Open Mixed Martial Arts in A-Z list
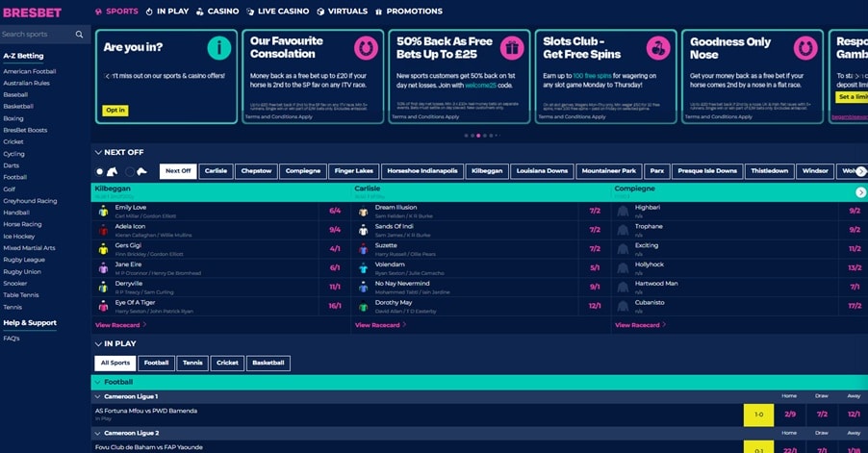The width and height of the screenshot is (868, 453). click(x=29, y=248)
